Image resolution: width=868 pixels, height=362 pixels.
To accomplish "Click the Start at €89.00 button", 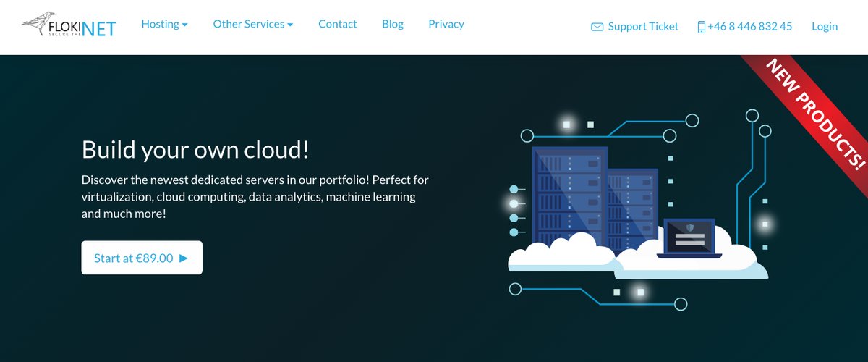I will coord(142,258).
